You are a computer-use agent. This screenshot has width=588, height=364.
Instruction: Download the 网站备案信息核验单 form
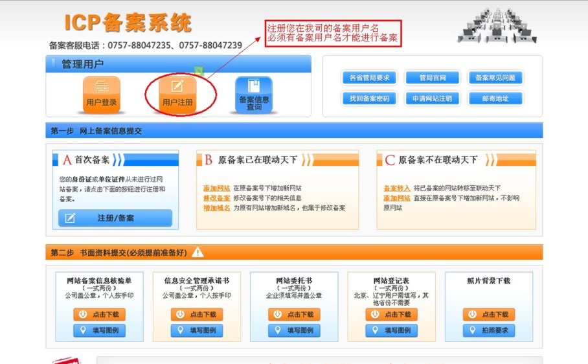click(100, 314)
